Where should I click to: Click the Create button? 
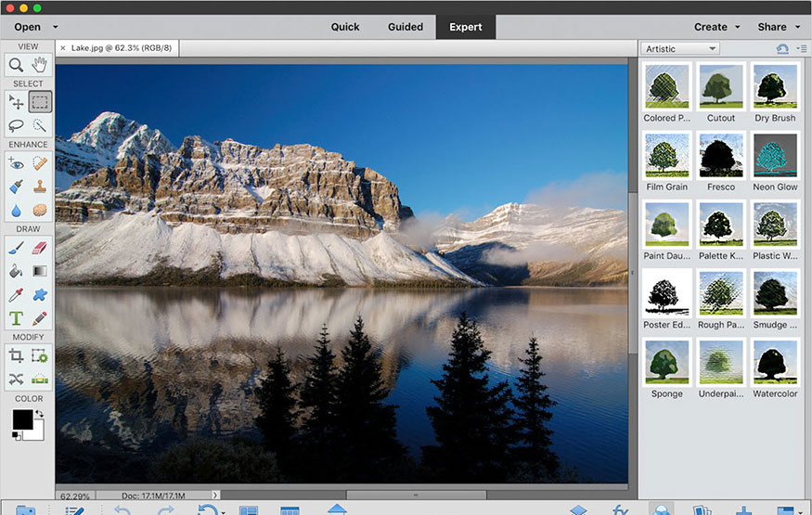click(711, 27)
